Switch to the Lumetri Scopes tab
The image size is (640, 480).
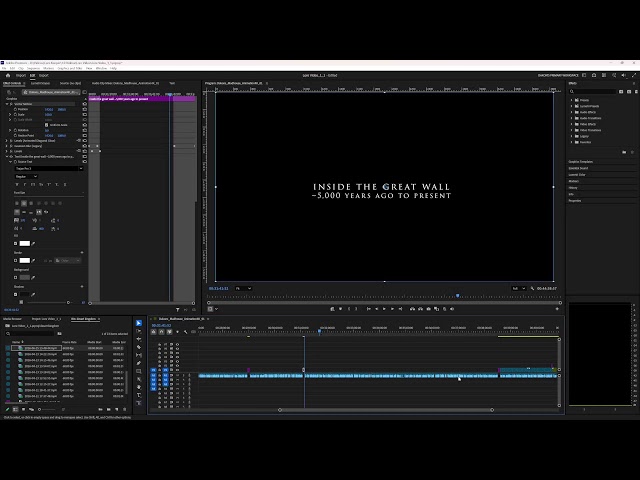40,83
